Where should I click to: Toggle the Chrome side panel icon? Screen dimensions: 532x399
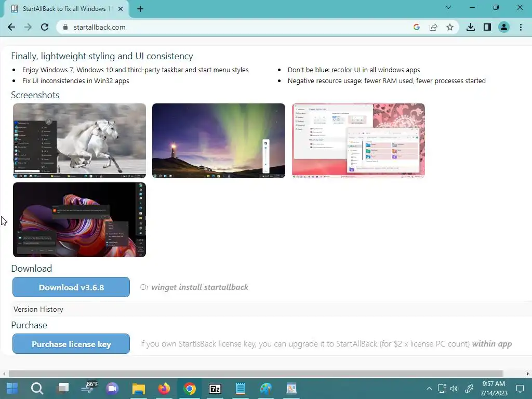coord(487,27)
